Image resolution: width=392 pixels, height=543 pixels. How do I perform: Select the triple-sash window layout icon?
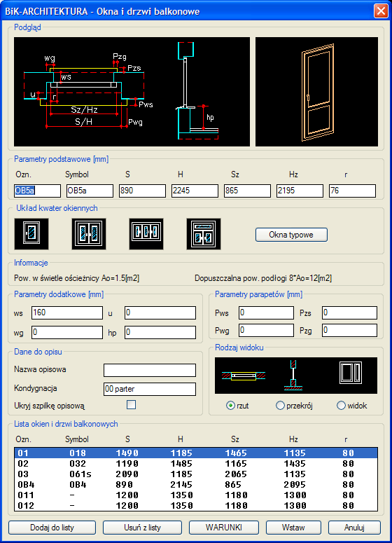coord(146,234)
